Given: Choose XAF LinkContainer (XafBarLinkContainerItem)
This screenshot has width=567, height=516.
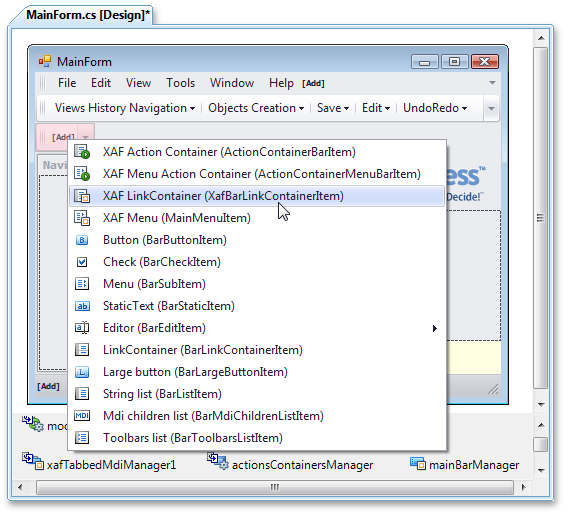Looking at the screenshot, I should [257, 196].
